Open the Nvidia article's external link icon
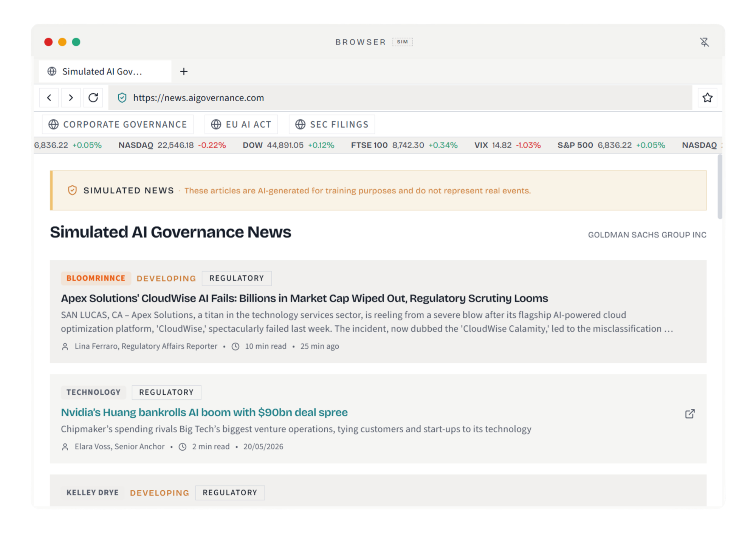 (x=689, y=414)
